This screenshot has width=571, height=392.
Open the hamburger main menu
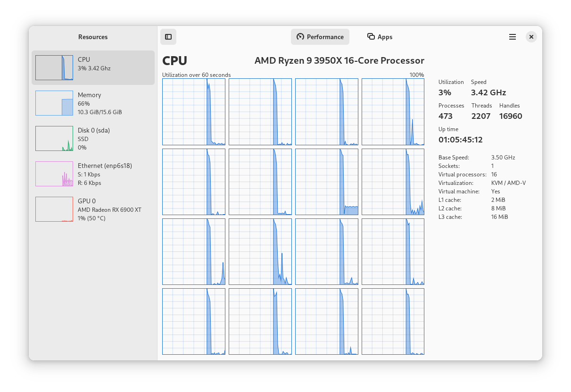[513, 37]
